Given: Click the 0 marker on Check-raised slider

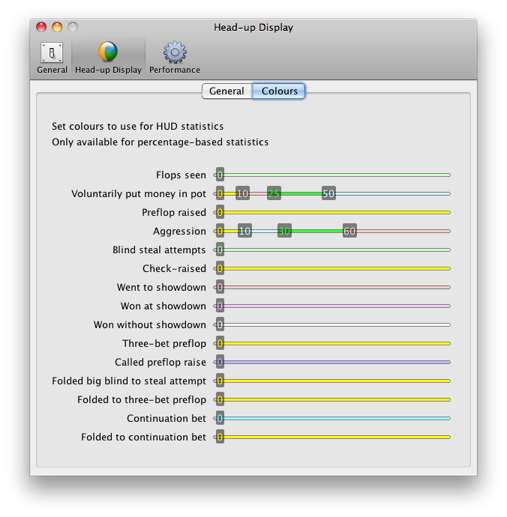Looking at the screenshot, I should tap(220, 268).
